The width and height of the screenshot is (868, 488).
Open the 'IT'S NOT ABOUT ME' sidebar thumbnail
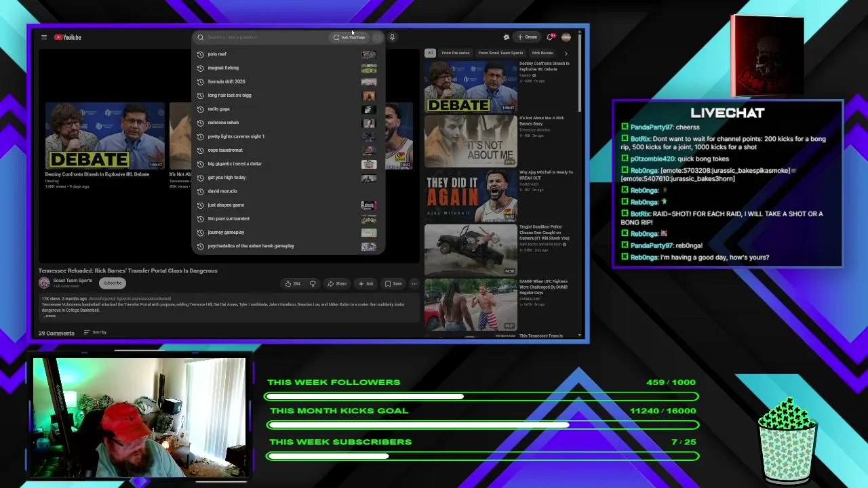471,141
